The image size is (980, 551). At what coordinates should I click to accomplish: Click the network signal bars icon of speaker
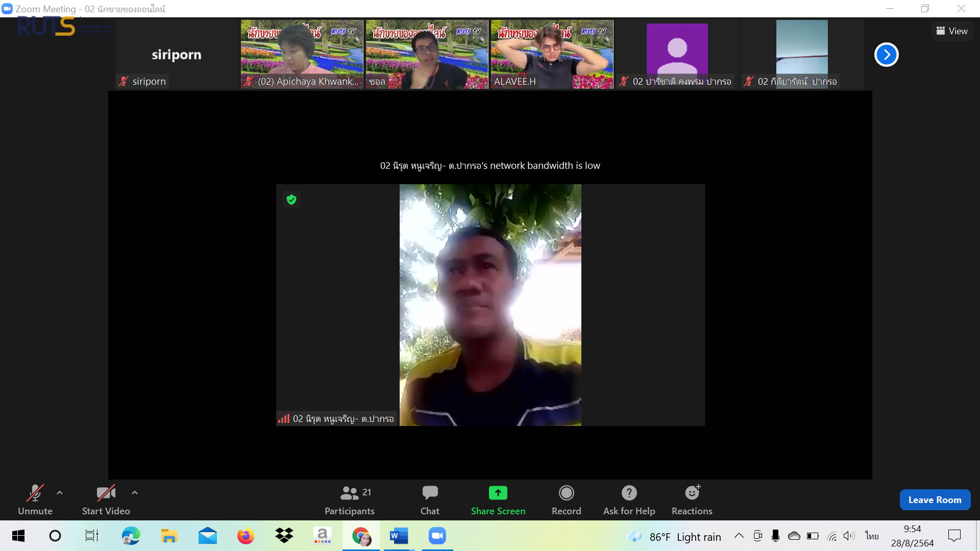pyautogui.click(x=284, y=419)
